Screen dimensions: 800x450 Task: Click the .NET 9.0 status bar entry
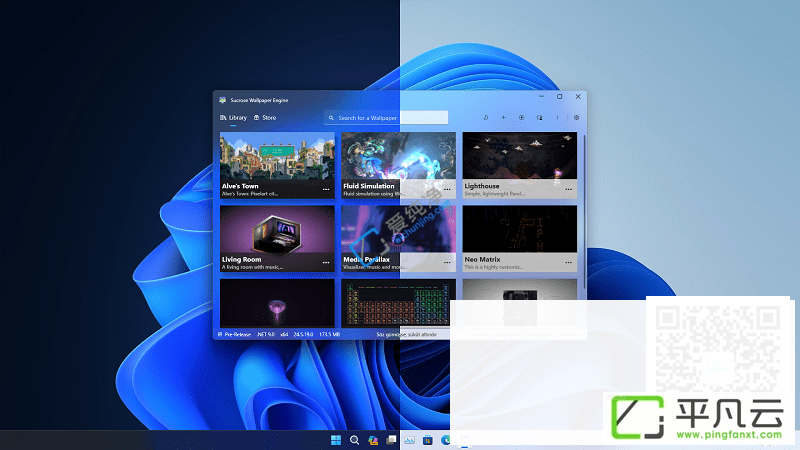266,335
